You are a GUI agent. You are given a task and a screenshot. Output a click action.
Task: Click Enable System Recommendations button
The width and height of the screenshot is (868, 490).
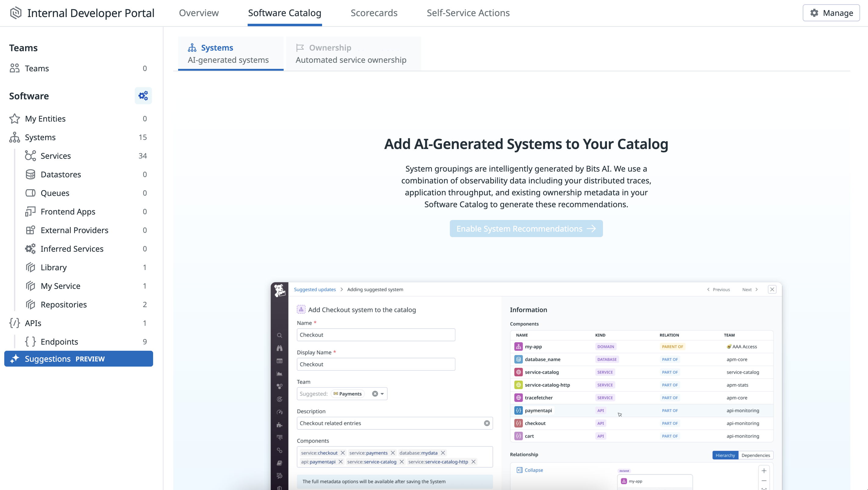pos(526,229)
